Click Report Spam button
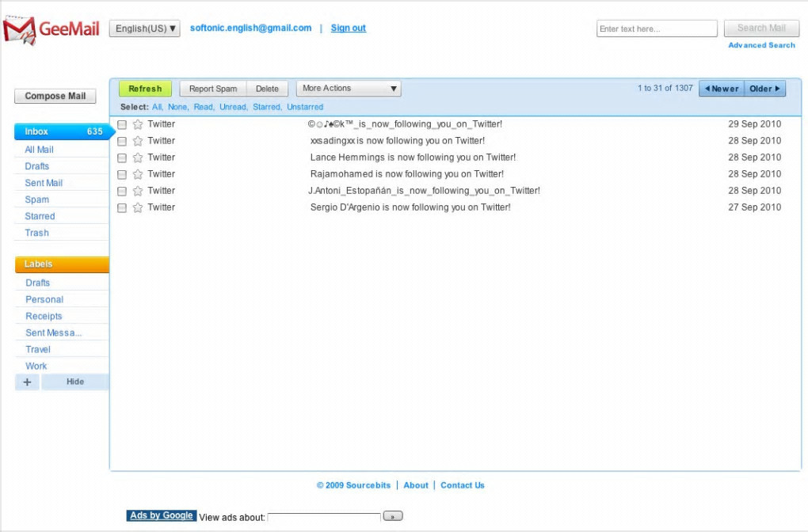Viewport: 808px width, 532px height. (213, 89)
